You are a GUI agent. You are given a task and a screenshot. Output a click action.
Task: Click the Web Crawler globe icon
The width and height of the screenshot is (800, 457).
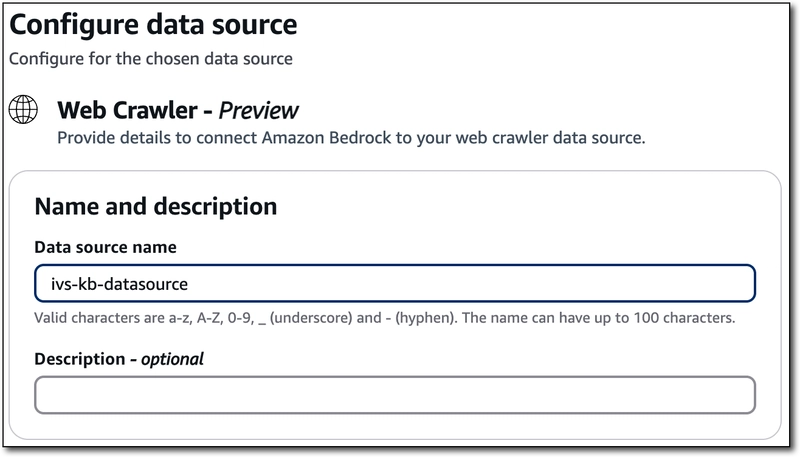[23, 110]
